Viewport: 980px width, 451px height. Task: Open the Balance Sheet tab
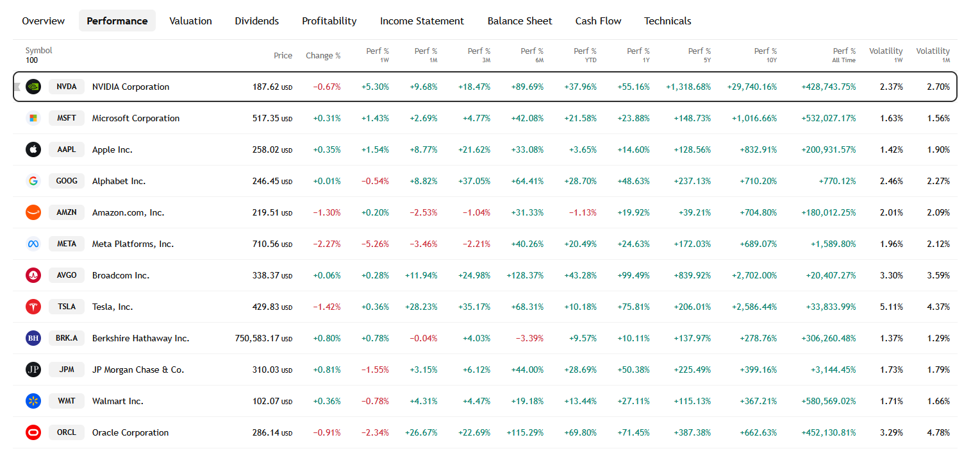click(519, 21)
